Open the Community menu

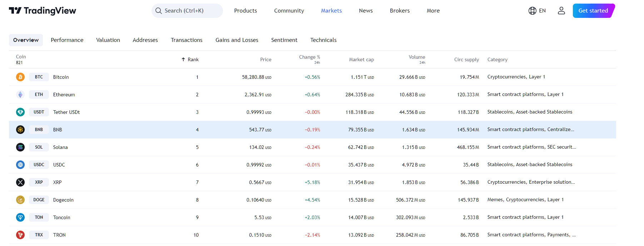coord(289,11)
